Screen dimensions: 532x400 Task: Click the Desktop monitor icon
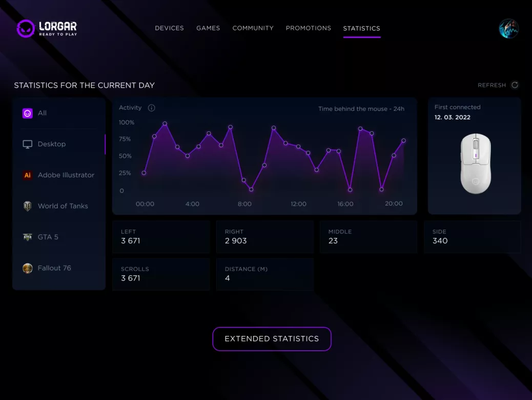28,144
